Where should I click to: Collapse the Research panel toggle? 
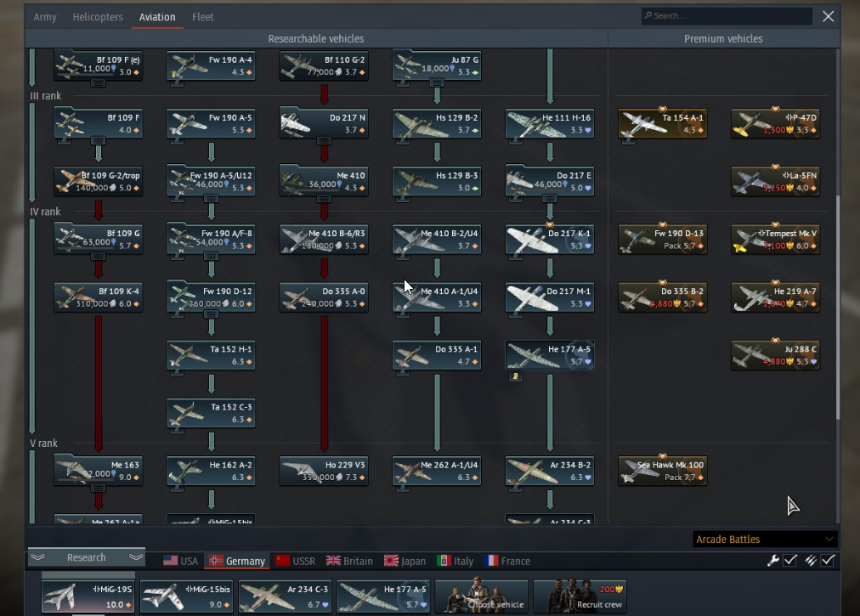point(87,557)
